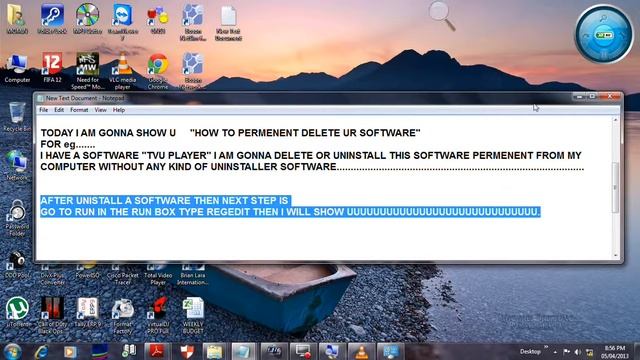Open the Help menu in Notepad
Viewport: 640px width, 360px height.
tap(119, 110)
